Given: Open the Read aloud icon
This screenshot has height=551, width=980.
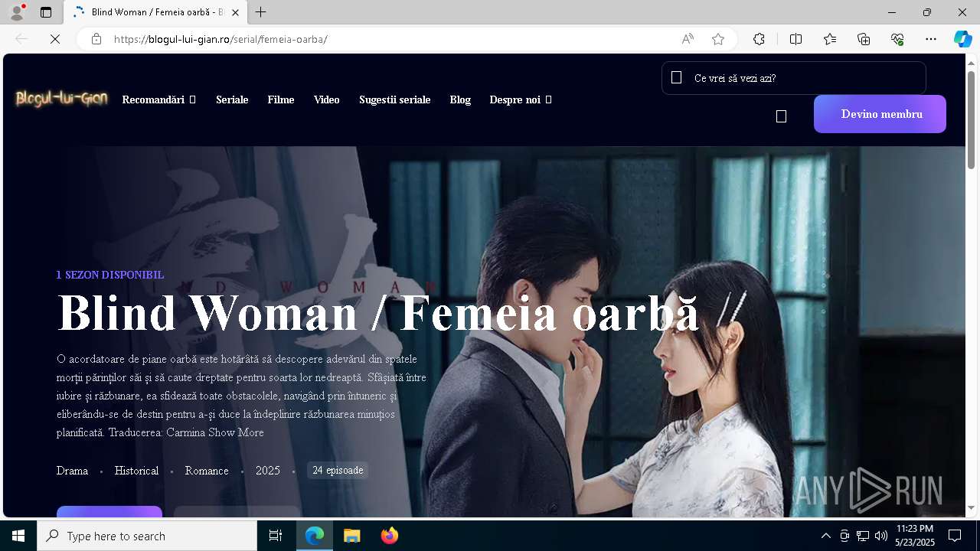Looking at the screenshot, I should (x=688, y=39).
